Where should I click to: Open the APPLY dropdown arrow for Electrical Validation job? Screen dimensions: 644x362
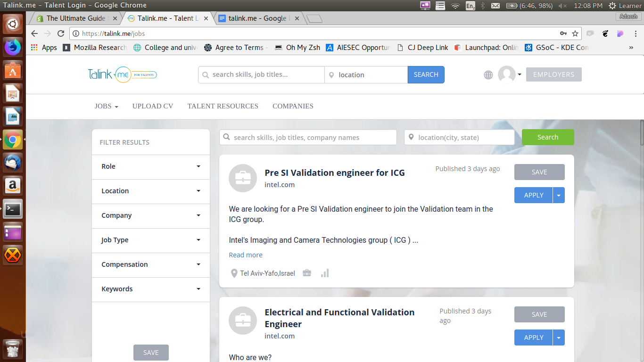coord(559,337)
